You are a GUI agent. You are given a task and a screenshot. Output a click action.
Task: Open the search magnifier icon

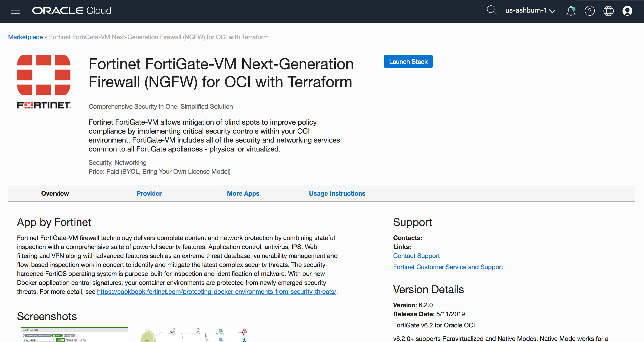pos(491,11)
